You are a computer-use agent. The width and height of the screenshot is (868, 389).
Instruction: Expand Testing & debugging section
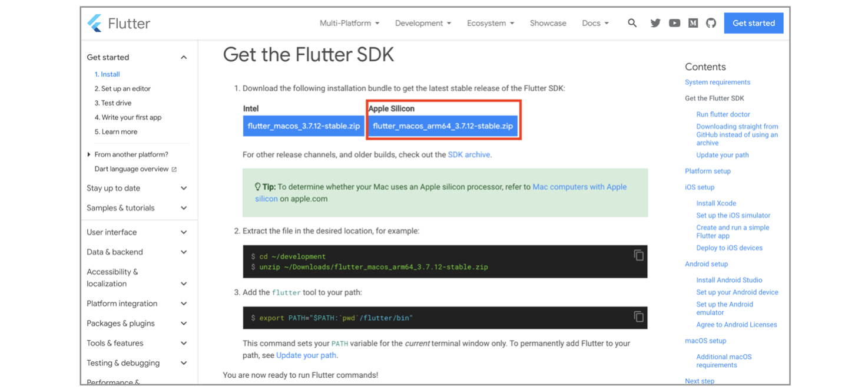click(x=184, y=363)
